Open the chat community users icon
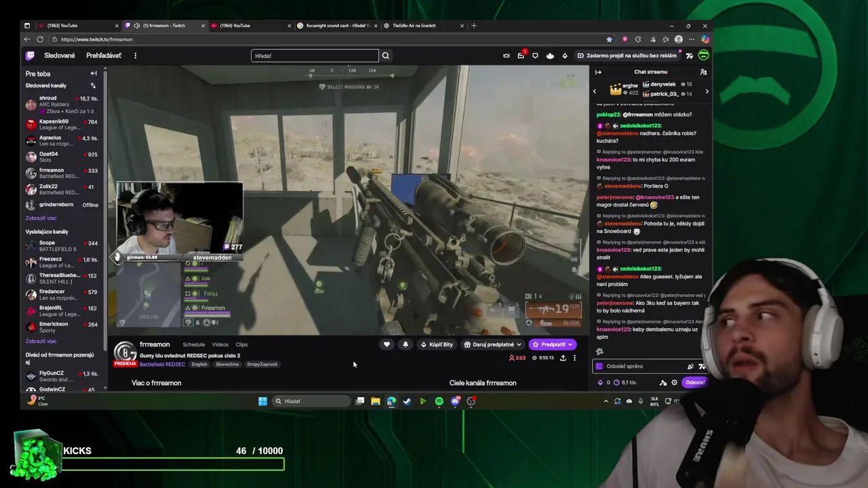 click(x=703, y=72)
